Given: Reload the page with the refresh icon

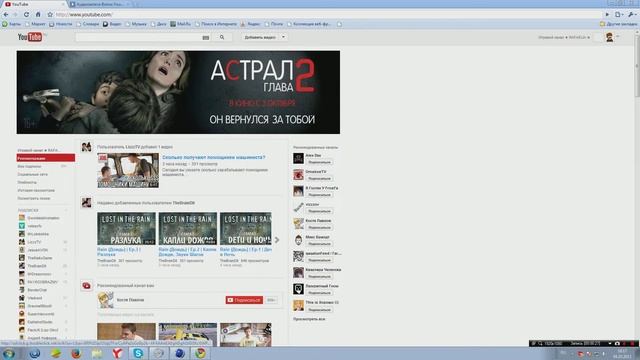Looking at the screenshot, I should (26, 14).
